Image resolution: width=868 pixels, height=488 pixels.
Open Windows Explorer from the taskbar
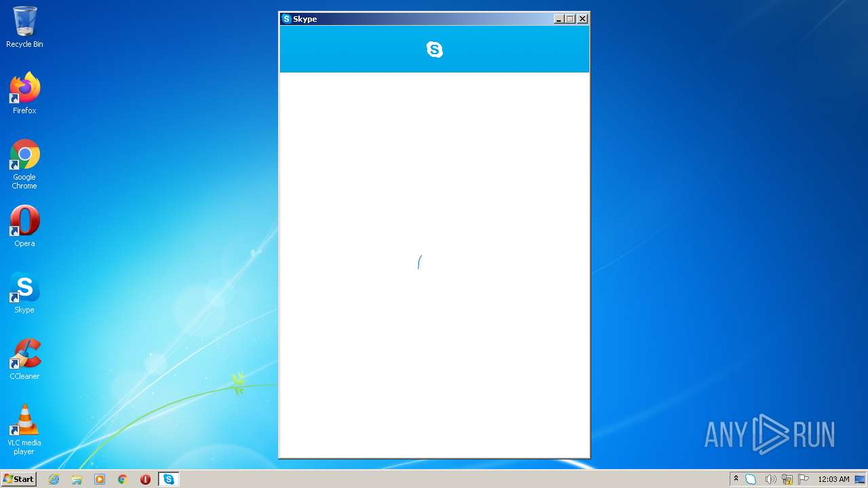[77, 479]
